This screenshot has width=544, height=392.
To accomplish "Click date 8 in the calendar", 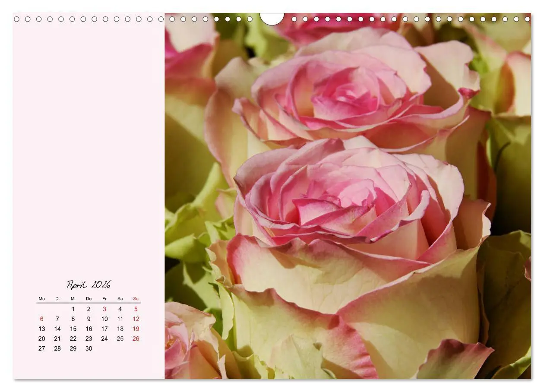I will pyautogui.click(x=73, y=319).
